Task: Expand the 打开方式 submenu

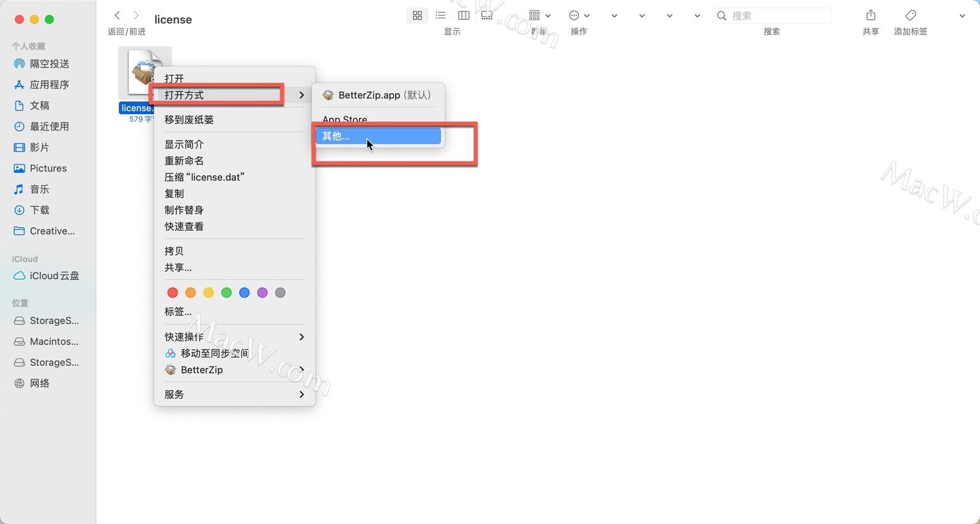Action: tap(234, 95)
